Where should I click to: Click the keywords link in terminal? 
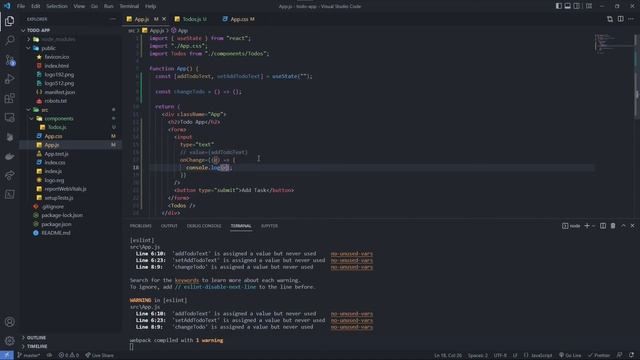[187, 280]
